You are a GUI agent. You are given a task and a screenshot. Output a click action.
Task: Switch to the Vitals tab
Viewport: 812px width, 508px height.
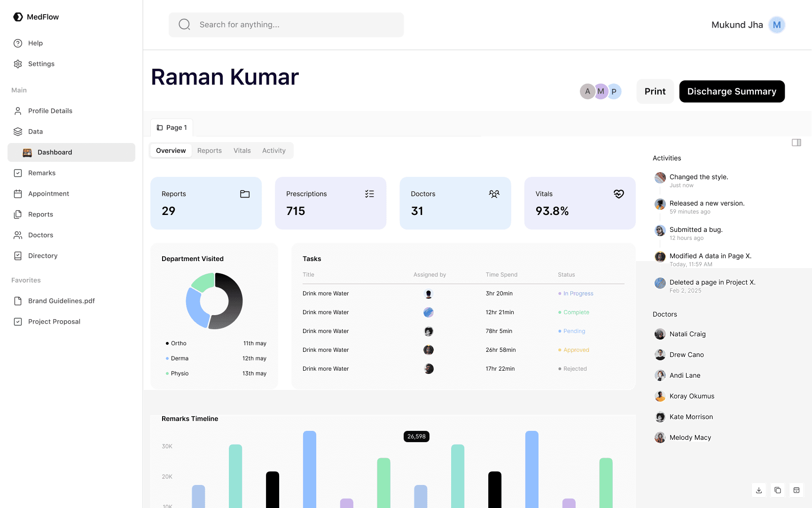coord(242,151)
